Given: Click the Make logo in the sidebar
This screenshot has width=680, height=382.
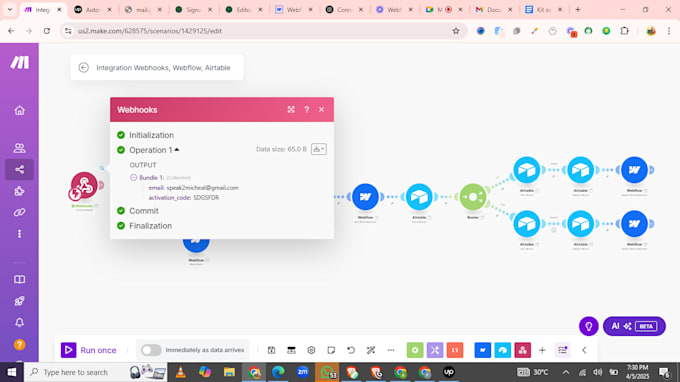Looking at the screenshot, I should pyautogui.click(x=20, y=62).
